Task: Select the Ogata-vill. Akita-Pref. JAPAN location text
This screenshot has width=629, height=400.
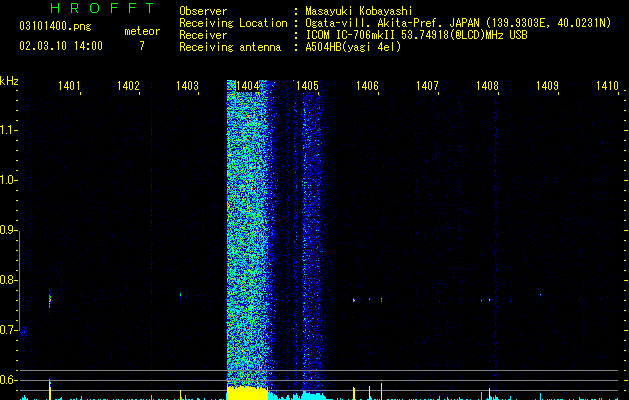Action: [x=458, y=23]
